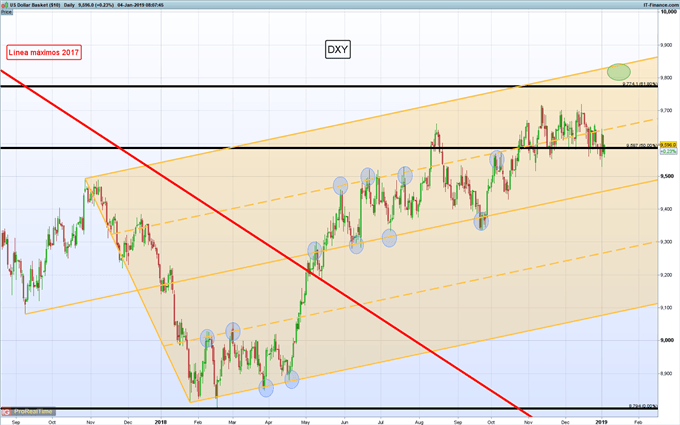Click the Aug label on time axis
Viewport: 680px width, 425px height.
[419, 422]
